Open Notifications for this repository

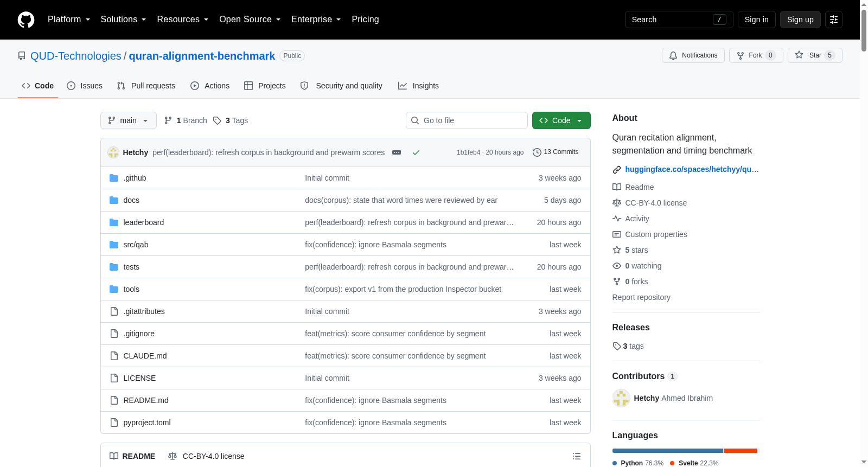click(693, 55)
